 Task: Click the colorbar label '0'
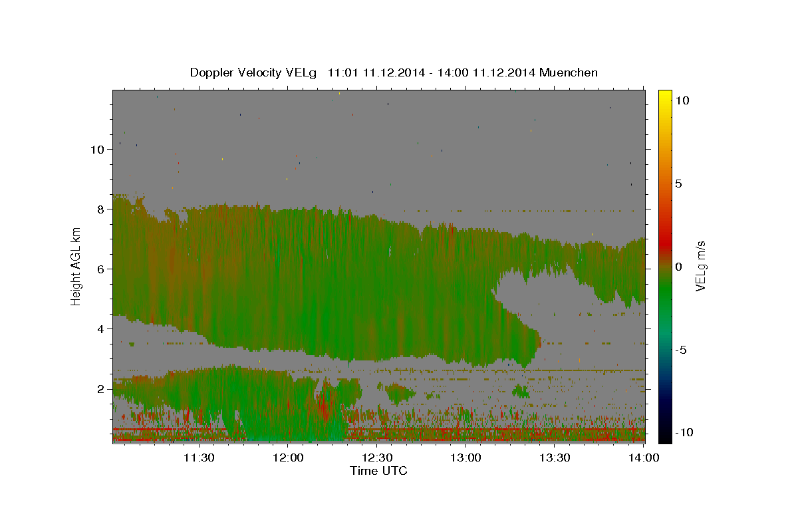(x=678, y=267)
